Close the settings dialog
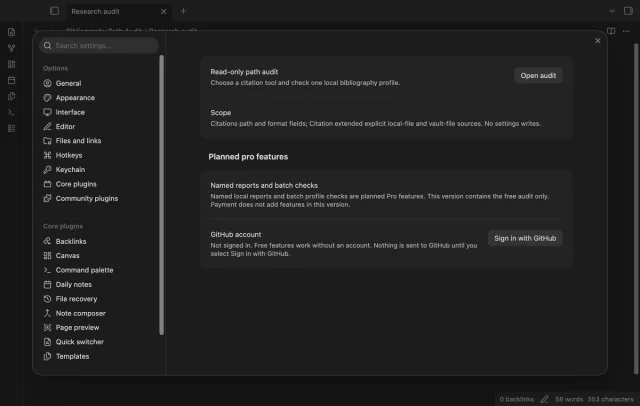The width and height of the screenshot is (640, 406). coord(598,41)
